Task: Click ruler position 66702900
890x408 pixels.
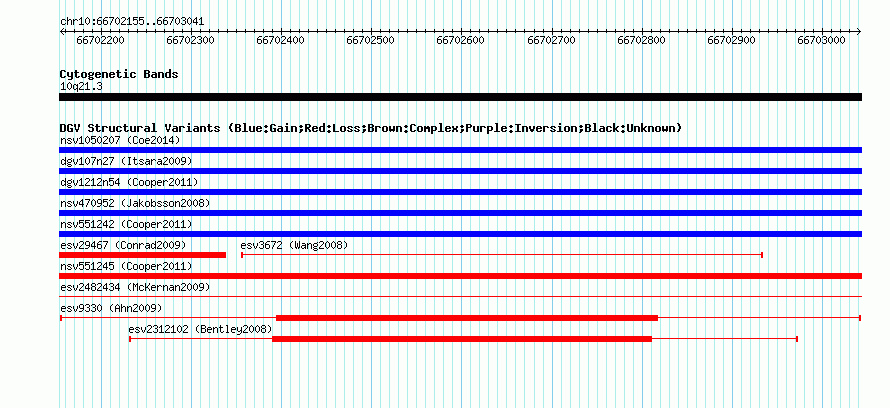Action: [732, 40]
